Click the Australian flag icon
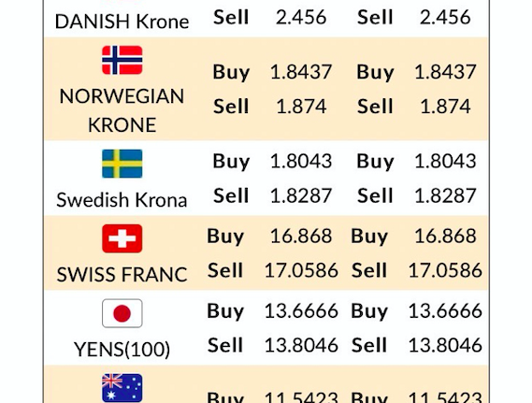Image resolution: width=532 pixels, height=403 pixels. (122, 388)
